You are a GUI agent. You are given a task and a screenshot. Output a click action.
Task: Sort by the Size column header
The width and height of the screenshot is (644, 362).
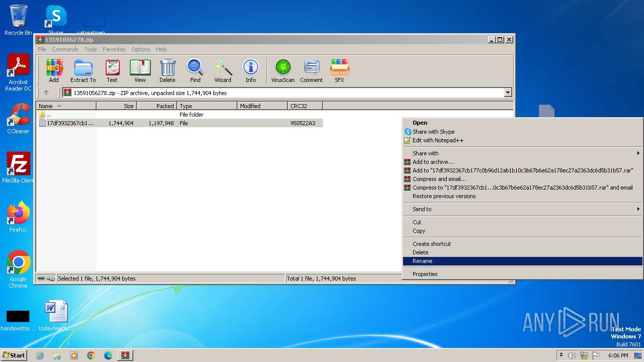(x=116, y=106)
